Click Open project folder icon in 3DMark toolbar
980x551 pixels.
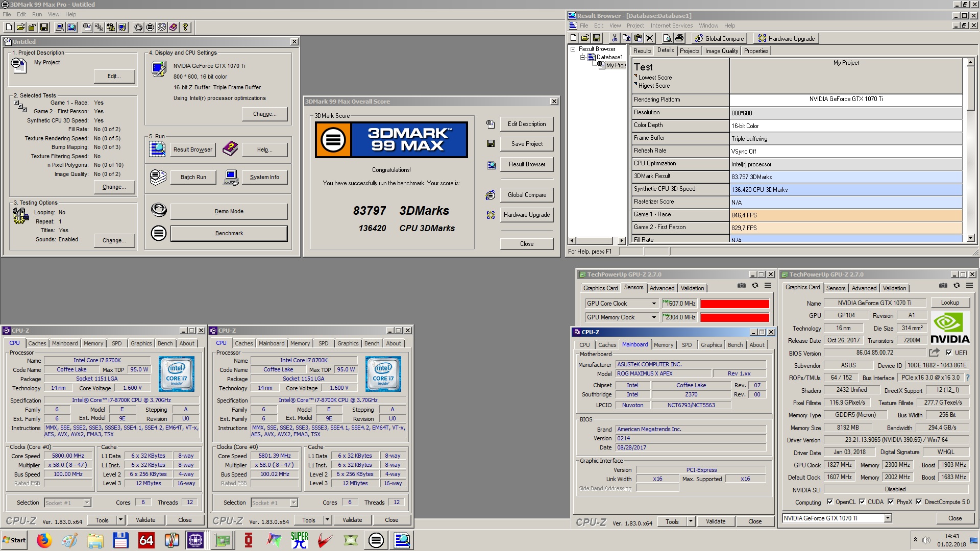(x=20, y=27)
